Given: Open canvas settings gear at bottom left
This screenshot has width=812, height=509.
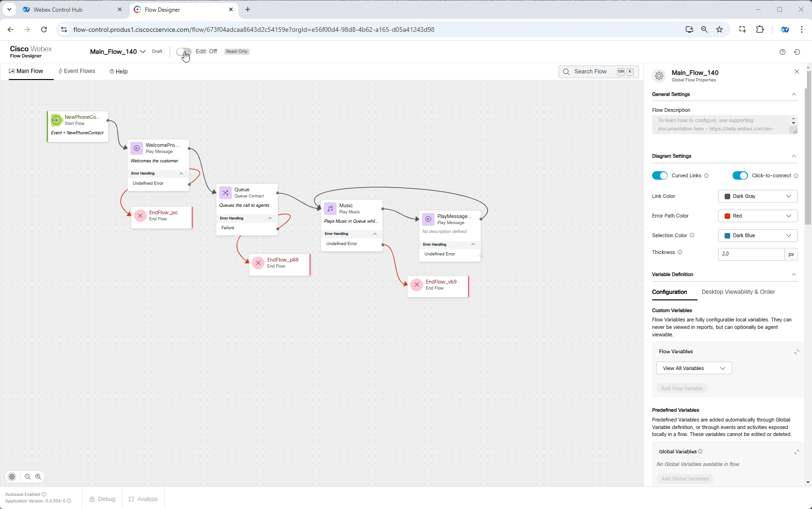Looking at the screenshot, I should point(12,477).
